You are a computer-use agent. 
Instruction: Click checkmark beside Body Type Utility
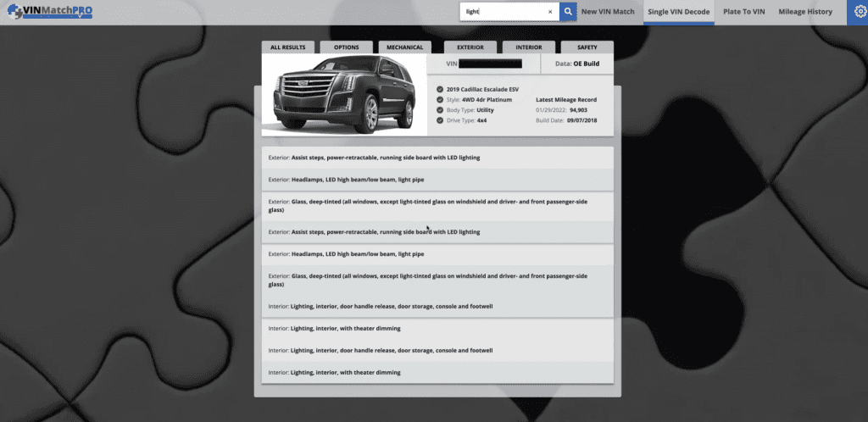440,110
